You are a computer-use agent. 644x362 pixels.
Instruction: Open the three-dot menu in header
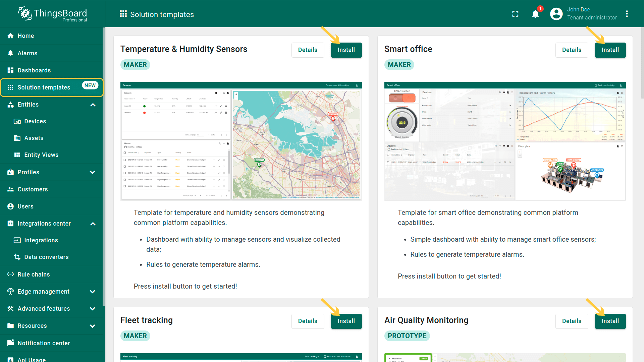pyautogui.click(x=627, y=14)
